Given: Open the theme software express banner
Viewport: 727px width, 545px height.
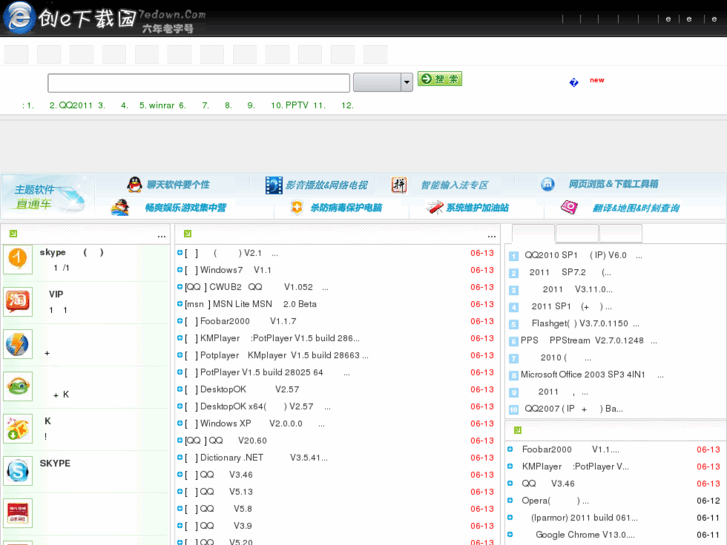Looking at the screenshot, I should (x=46, y=196).
